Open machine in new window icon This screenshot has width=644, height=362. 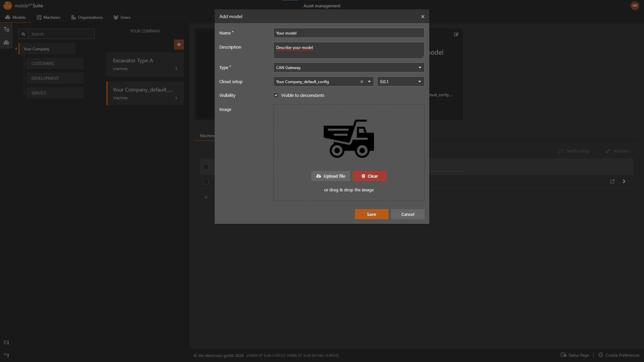(x=612, y=181)
